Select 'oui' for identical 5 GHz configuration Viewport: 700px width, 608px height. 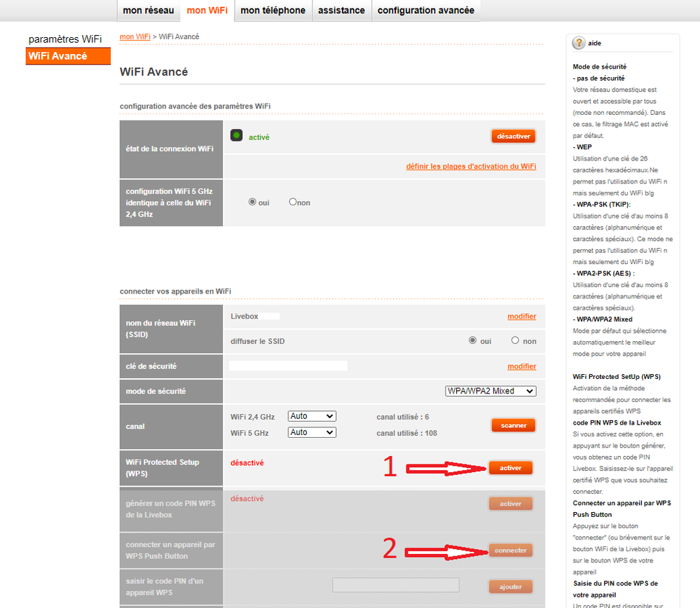pos(252,202)
